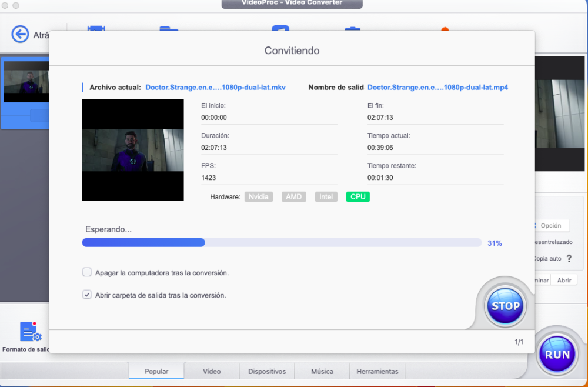
Task: Uncheck opening the output folder after conversion
Action: [86, 295]
